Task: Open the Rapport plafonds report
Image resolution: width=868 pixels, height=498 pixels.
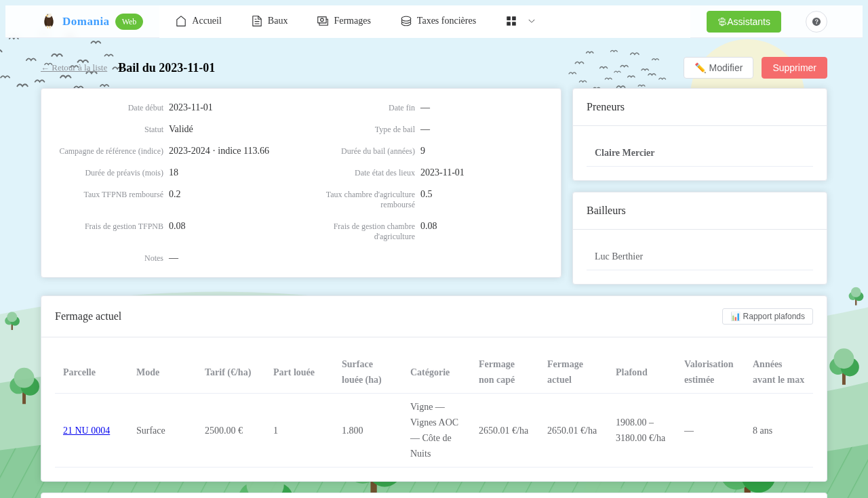Action: click(768, 316)
